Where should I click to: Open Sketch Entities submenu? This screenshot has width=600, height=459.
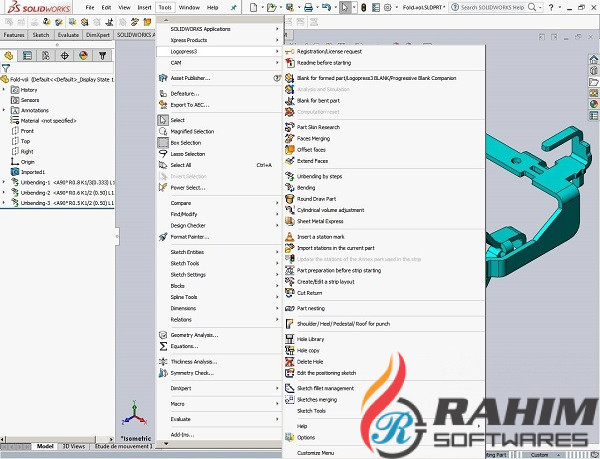pyautogui.click(x=219, y=252)
